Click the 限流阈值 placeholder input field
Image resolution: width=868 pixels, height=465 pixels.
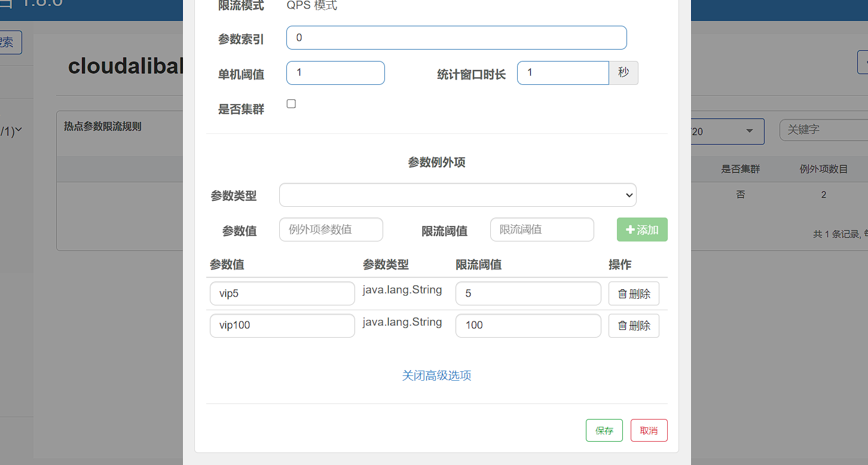(x=542, y=230)
